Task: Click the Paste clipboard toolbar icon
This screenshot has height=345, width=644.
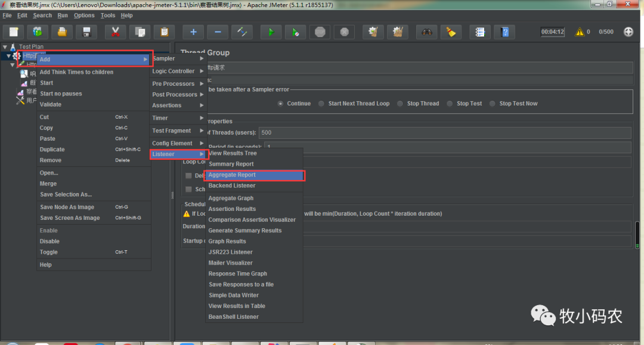Action: click(x=165, y=32)
